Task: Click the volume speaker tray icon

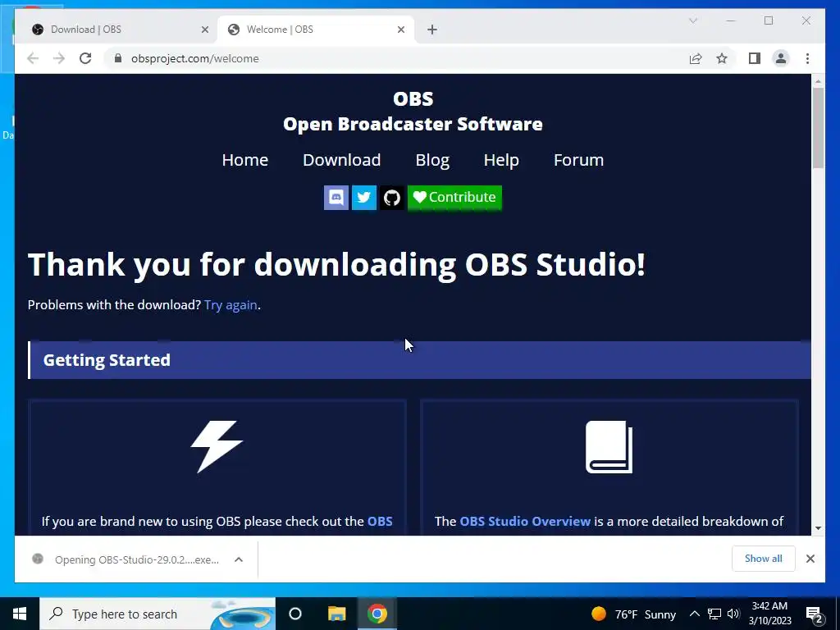Action: 733,614
